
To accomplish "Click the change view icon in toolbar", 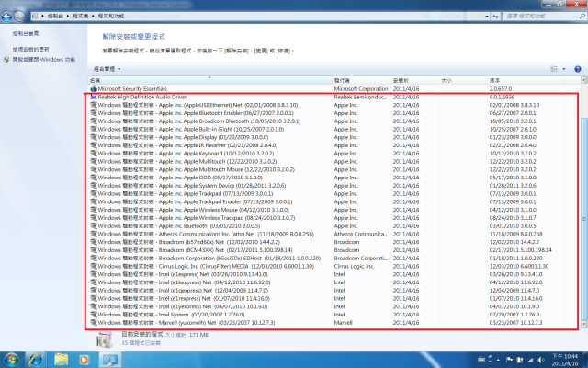I will coord(554,69).
